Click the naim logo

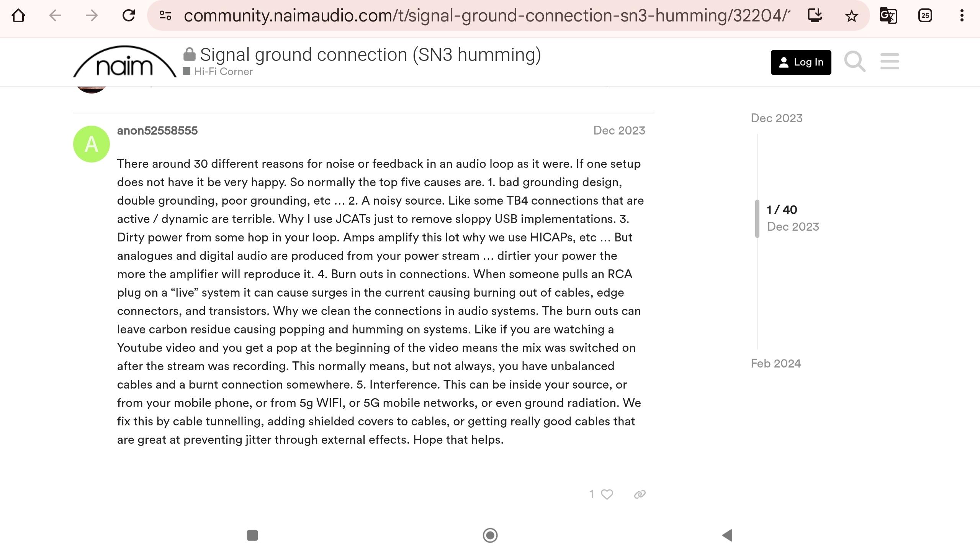(124, 62)
